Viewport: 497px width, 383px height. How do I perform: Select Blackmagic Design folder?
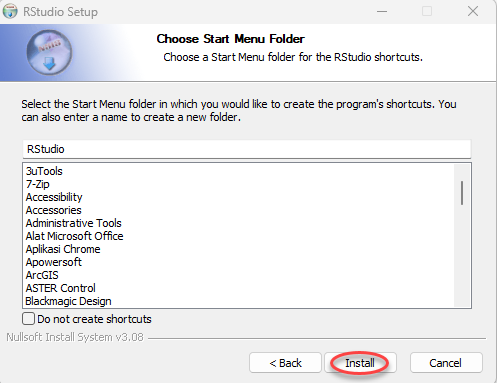(x=68, y=301)
